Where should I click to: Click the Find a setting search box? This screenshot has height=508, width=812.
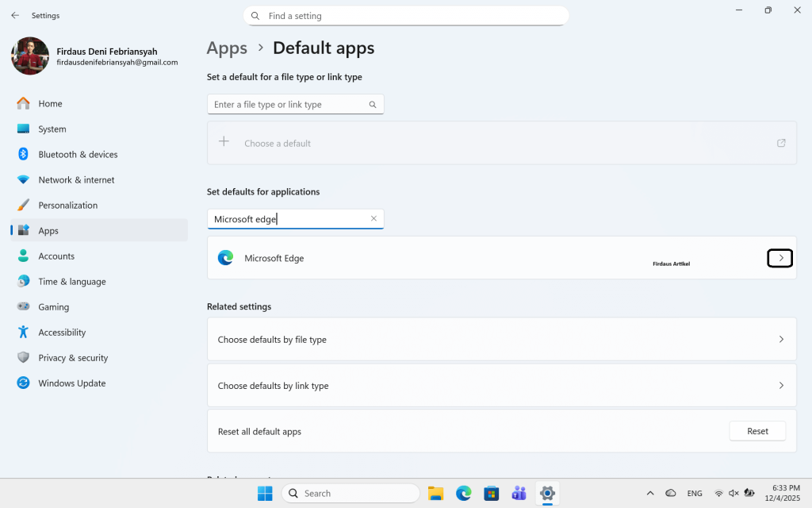406,16
